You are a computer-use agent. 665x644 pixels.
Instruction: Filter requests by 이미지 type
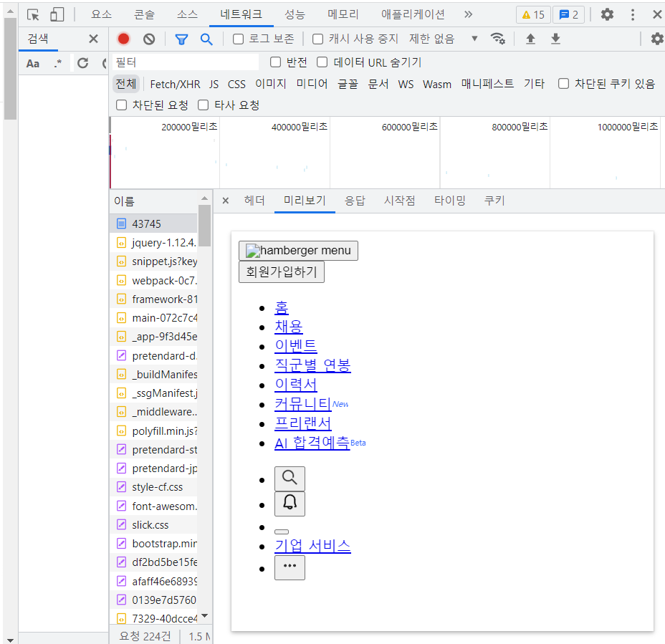271,84
